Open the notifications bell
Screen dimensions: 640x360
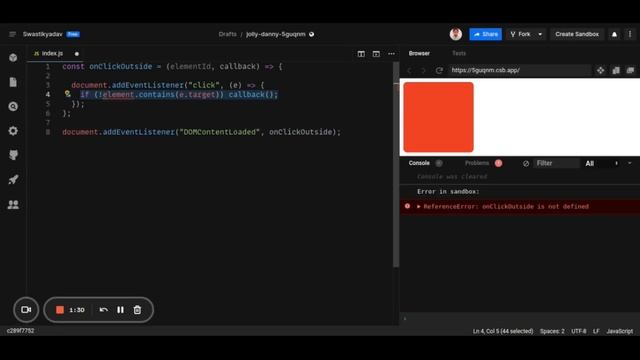pos(614,34)
